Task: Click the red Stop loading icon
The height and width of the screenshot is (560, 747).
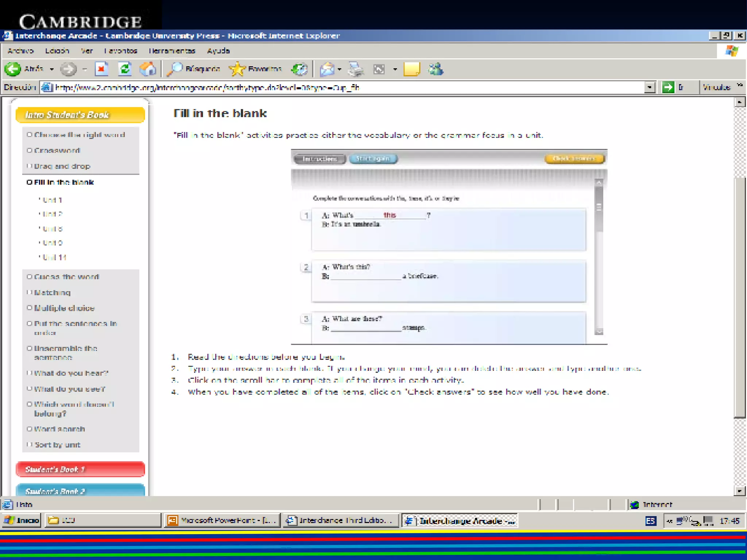Action: tap(101, 69)
